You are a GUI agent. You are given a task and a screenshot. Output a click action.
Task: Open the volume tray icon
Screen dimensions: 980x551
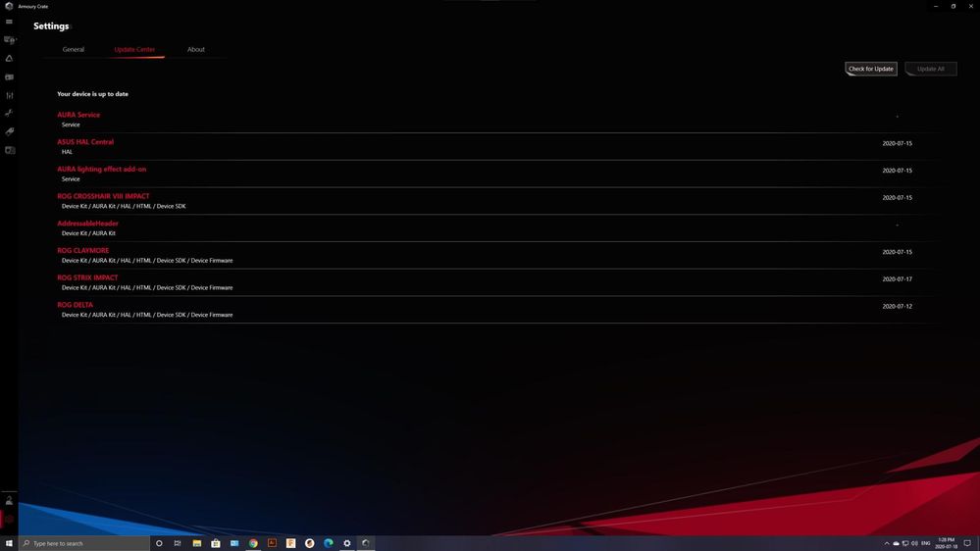pos(914,543)
